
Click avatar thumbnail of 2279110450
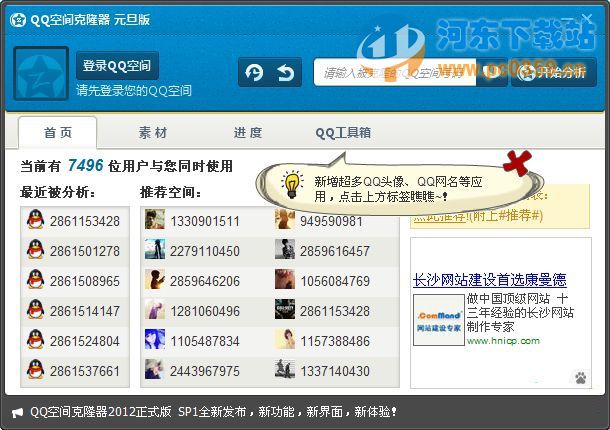[x=155, y=249]
